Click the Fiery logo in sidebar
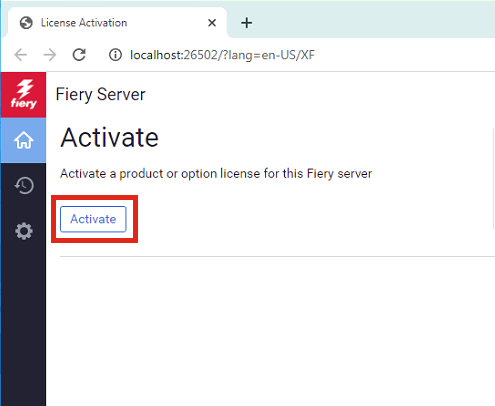 click(x=23, y=95)
